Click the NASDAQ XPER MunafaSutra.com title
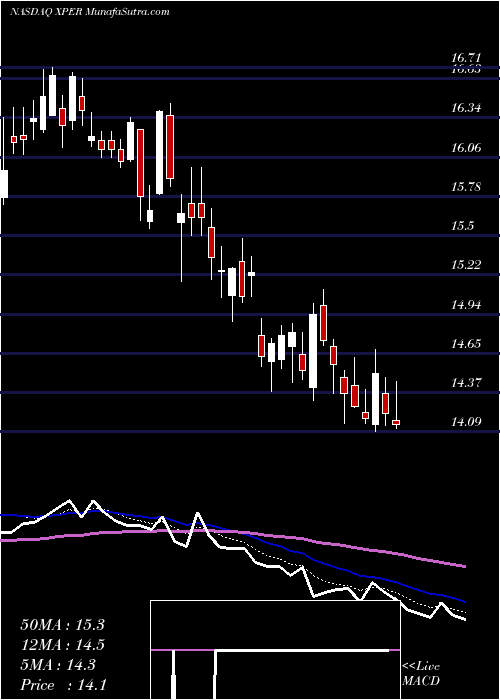This screenshot has height=700, width=500. click(89, 12)
